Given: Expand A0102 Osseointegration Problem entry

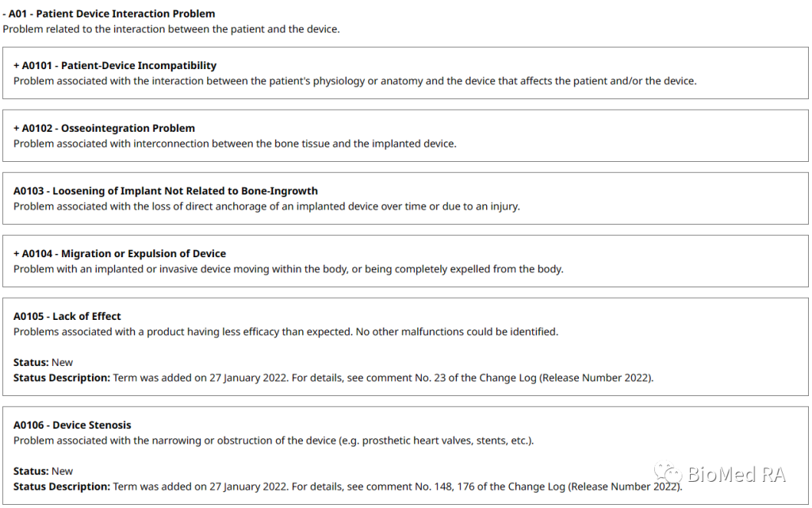Looking at the screenshot, I should pos(17,129).
